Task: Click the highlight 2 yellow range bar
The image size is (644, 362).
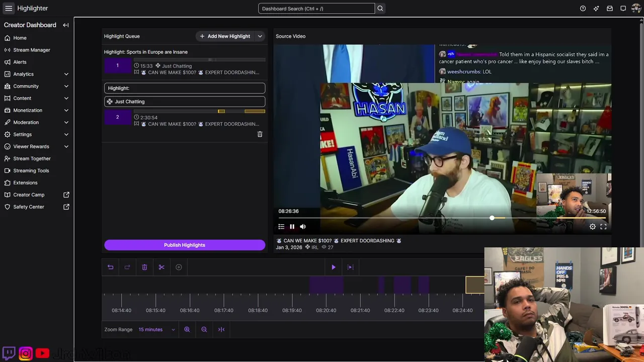Action: [x=255, y=111]
